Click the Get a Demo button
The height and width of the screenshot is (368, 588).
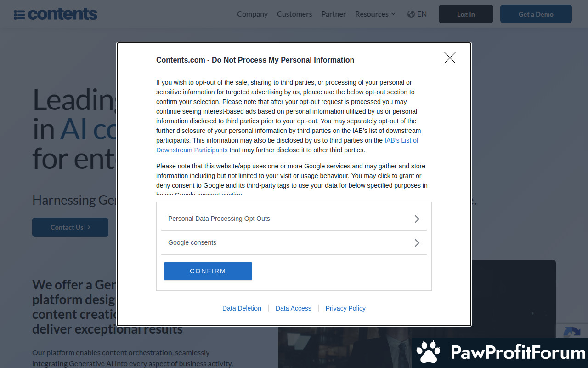536,14
